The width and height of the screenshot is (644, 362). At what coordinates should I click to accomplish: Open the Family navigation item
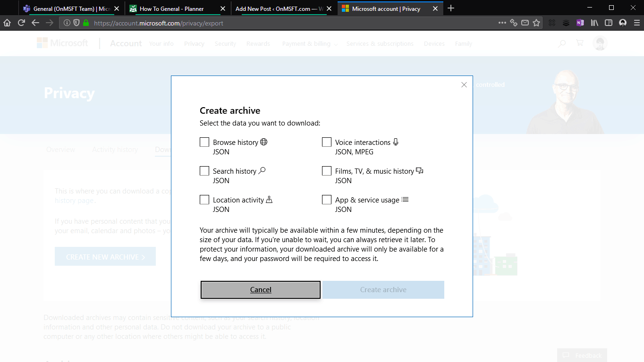464,43
